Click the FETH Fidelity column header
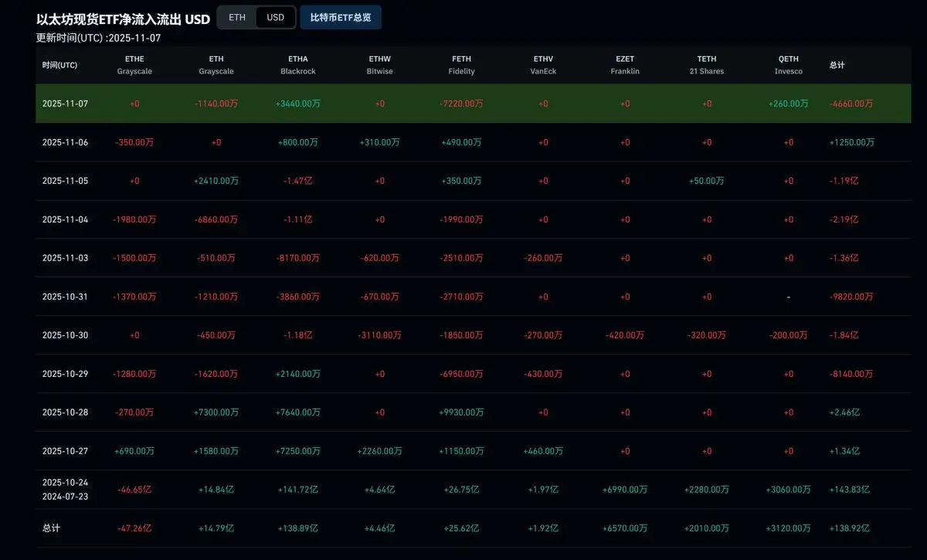The image size is (927, 560). point(461,65)
